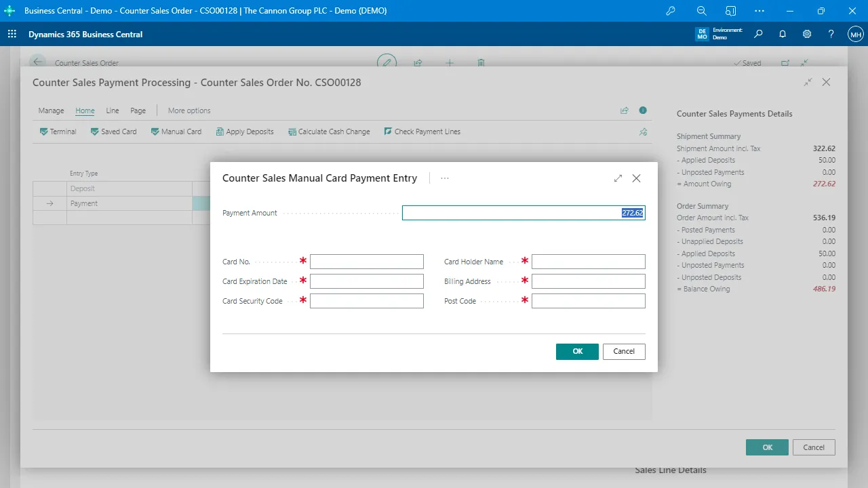Open the notifications bell
This screenshot has height=488, width=868.
(x=783, y=34)
